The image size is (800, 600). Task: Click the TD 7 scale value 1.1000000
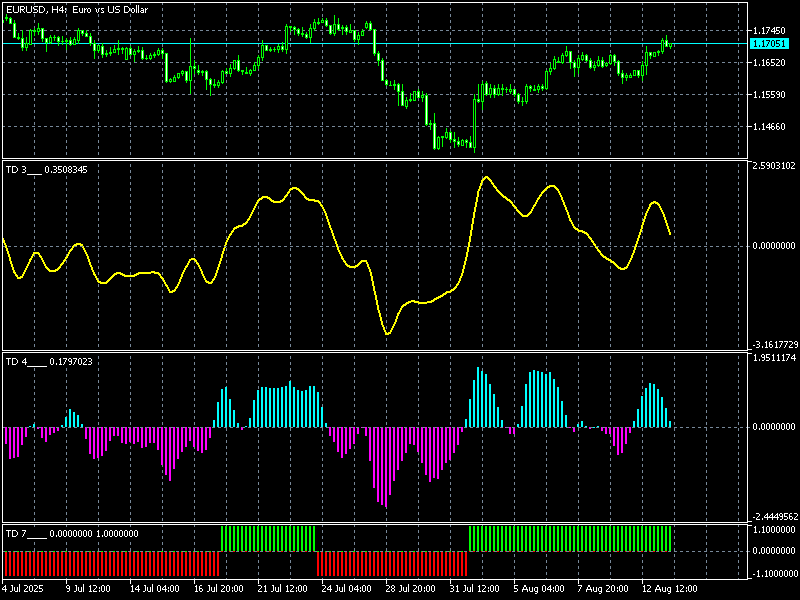(x=774, y=530)
